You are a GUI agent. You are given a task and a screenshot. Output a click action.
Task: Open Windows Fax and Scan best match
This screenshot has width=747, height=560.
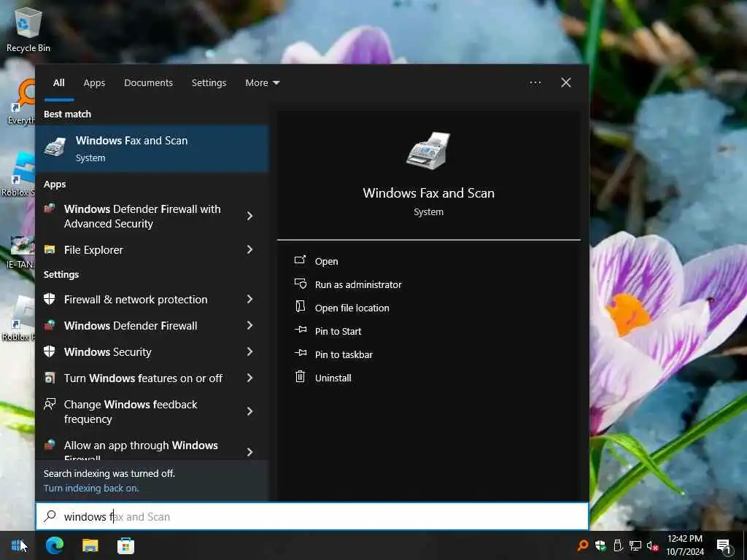152,149
